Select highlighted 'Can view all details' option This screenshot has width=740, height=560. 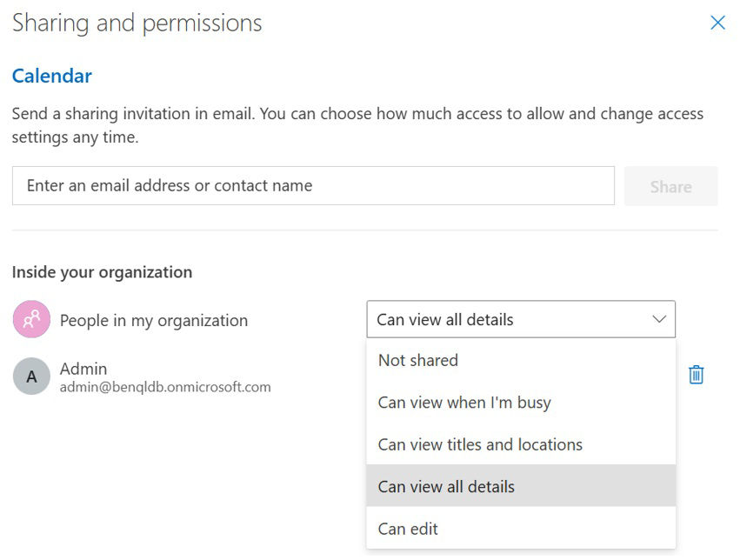tap(446, 486)
